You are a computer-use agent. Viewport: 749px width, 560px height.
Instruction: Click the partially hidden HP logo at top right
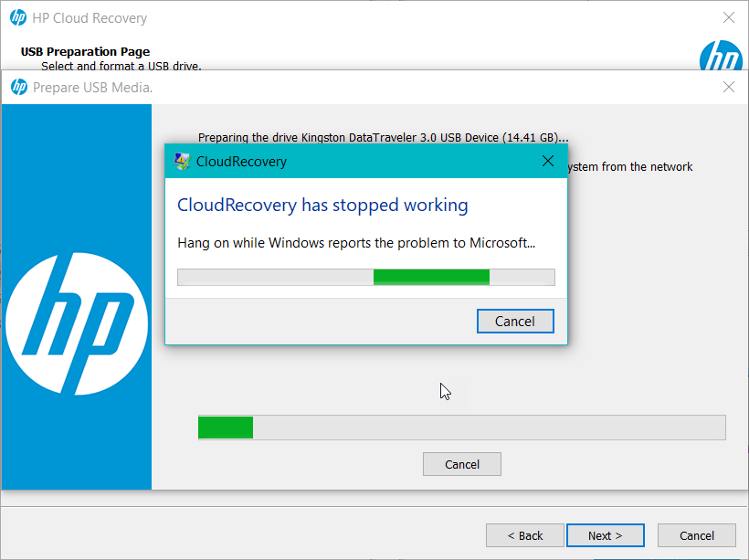(x=721, y=58)
